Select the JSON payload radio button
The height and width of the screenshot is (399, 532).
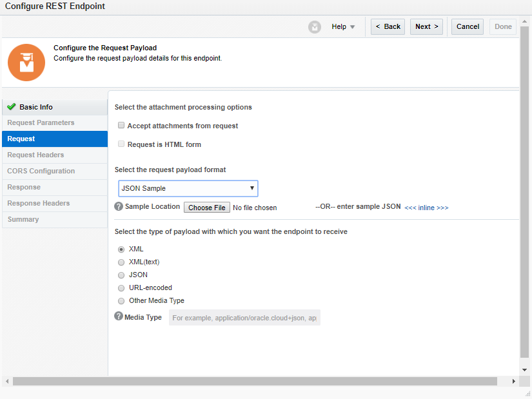pyautogui.click(x=121, y=275)
